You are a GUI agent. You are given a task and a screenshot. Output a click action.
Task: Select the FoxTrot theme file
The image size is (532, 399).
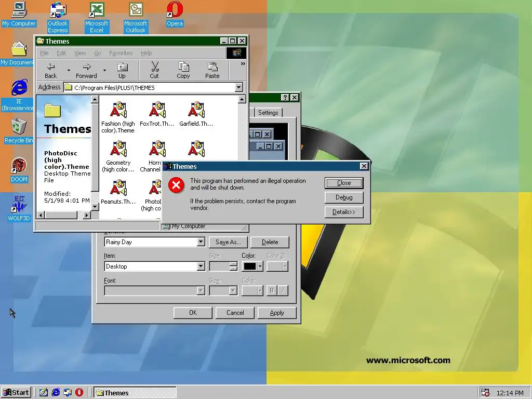157,114
